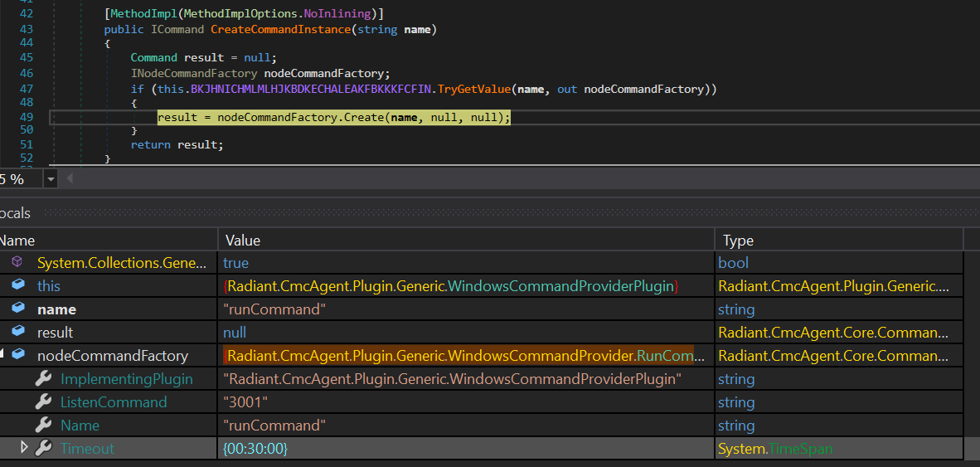
Task: Click the variable icon beside 'result'
Action: coord(17,332)
